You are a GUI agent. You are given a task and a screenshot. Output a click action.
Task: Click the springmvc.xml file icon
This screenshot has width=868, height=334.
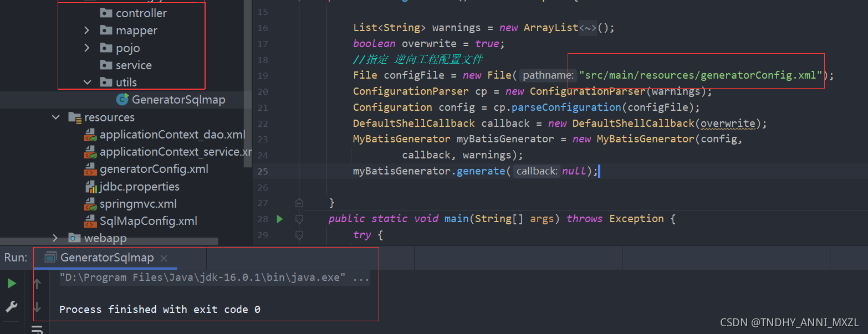91,203
